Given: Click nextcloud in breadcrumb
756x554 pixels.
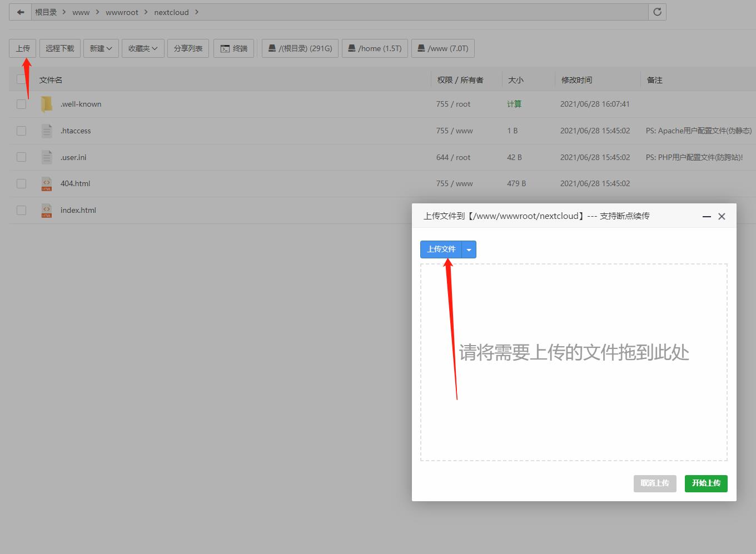Looking at the screenshot, I should [171, 12].
